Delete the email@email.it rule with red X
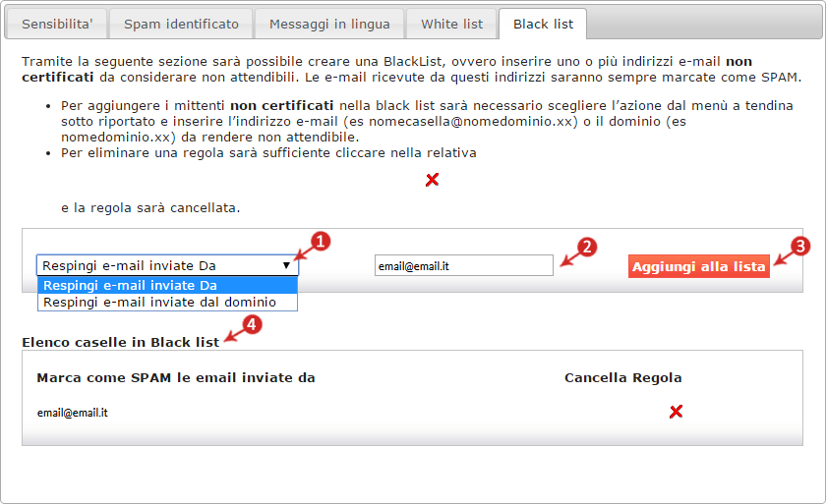Image resolution: width=826 pixels, height=504 pixels. click(676, 412)
